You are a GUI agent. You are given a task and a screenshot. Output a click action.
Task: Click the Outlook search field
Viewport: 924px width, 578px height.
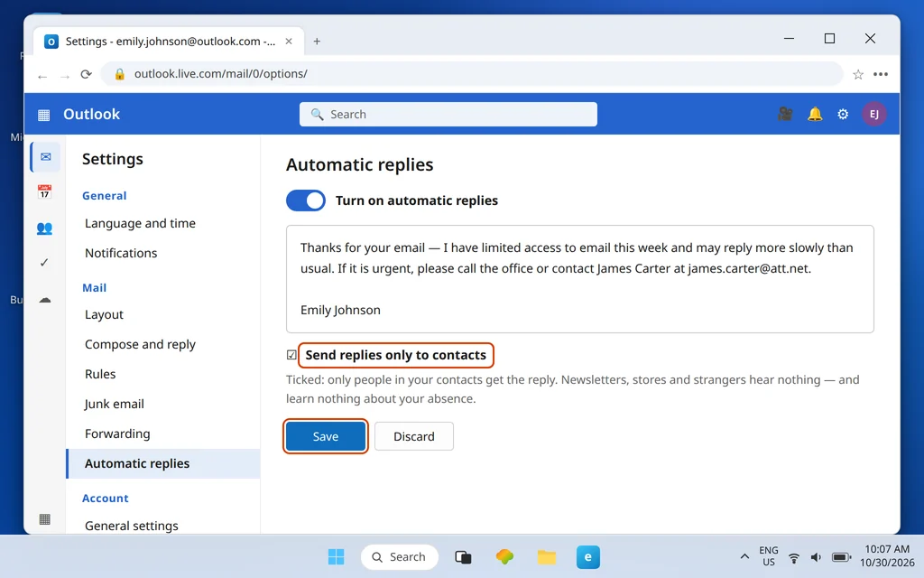[448, 115]
